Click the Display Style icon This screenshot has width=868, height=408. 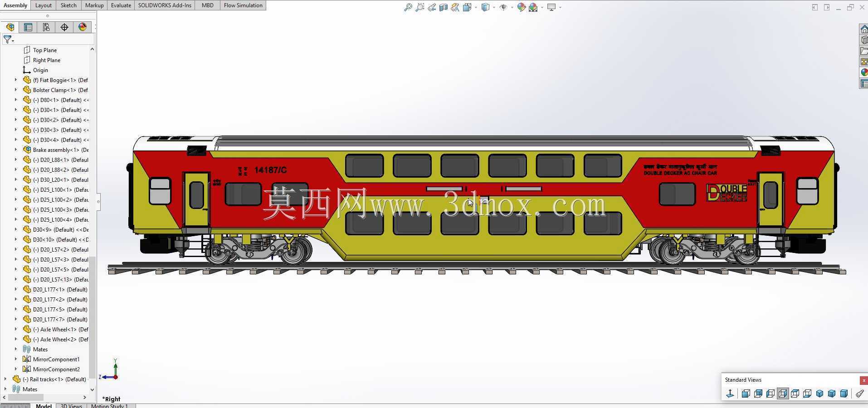[485, 7]
